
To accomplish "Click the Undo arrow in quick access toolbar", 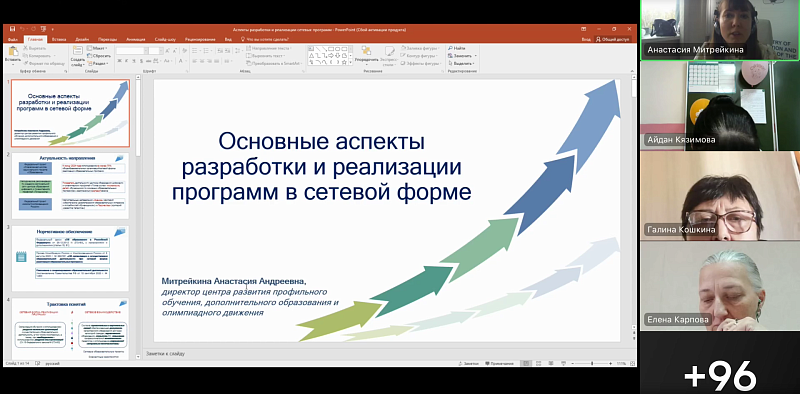I will (23, 29).
